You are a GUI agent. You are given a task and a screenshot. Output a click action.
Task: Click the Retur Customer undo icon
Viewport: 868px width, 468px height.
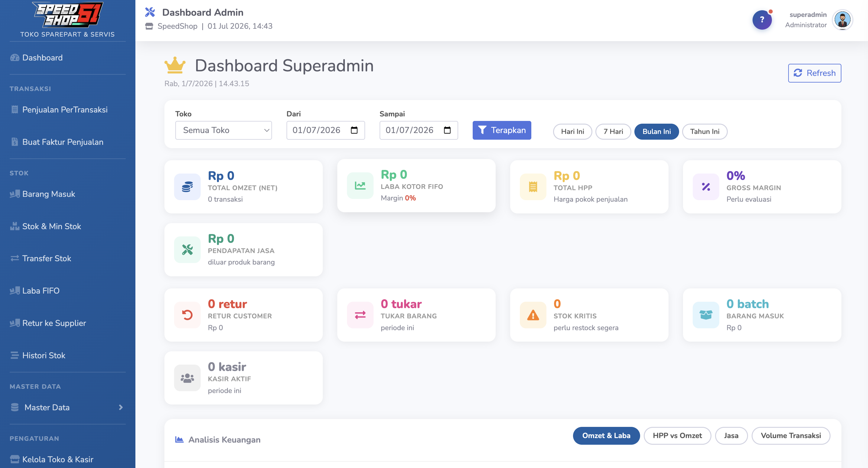pos(187,315)
